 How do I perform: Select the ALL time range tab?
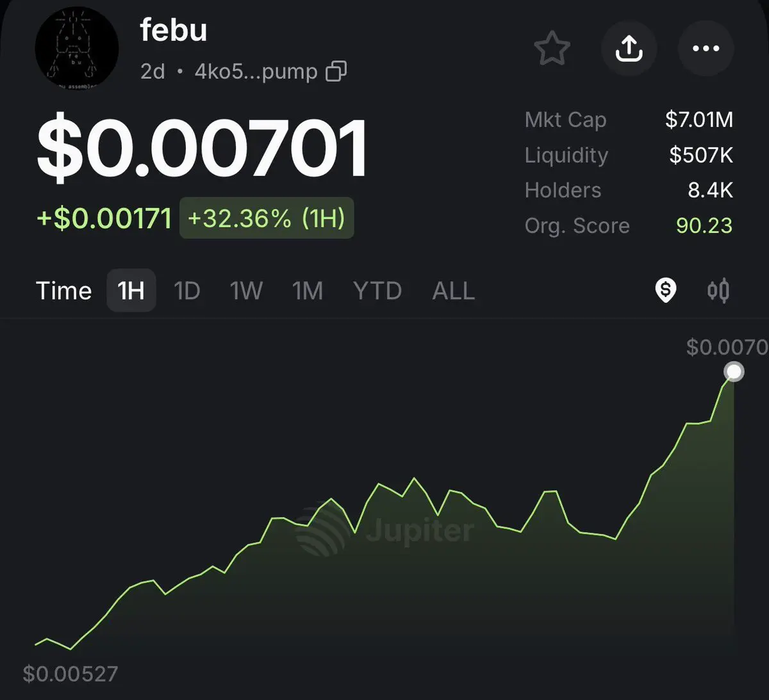(x=454, y=291)
